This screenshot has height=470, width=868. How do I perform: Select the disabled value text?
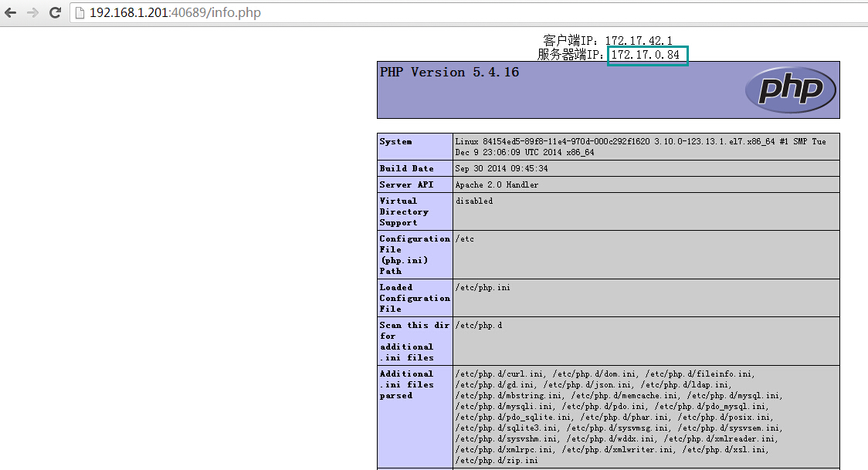point(473,201)
